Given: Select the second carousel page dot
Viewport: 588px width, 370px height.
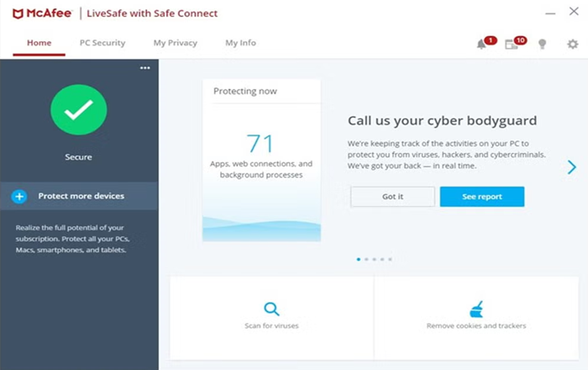Looking at the screenshot, I should tap(366, 259).
